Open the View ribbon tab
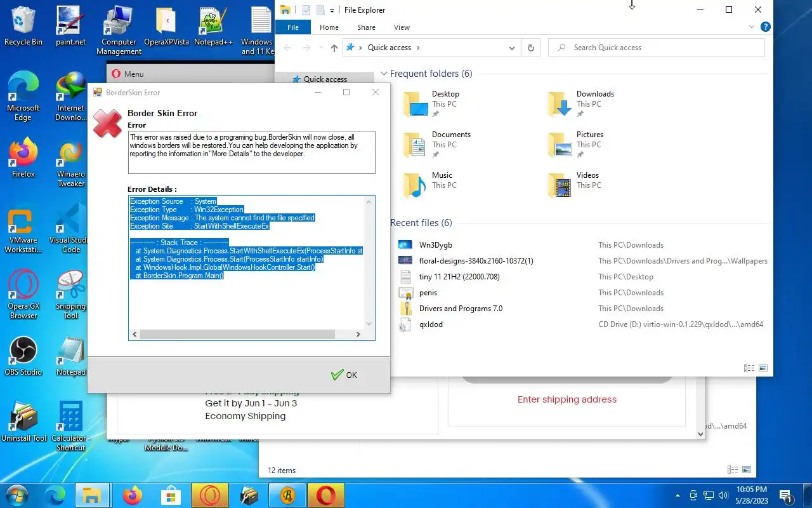Viewport: 812px width, 508px height. click(x=402, y=27)
